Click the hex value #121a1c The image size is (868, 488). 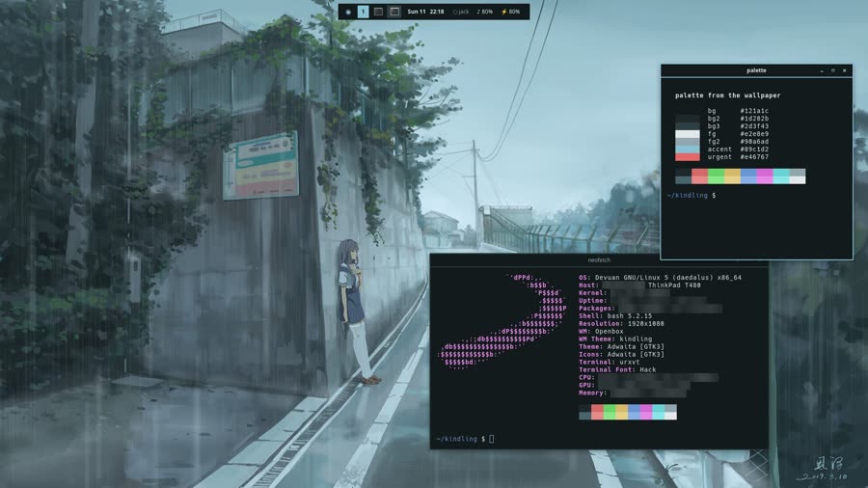(x=754, y=111)
